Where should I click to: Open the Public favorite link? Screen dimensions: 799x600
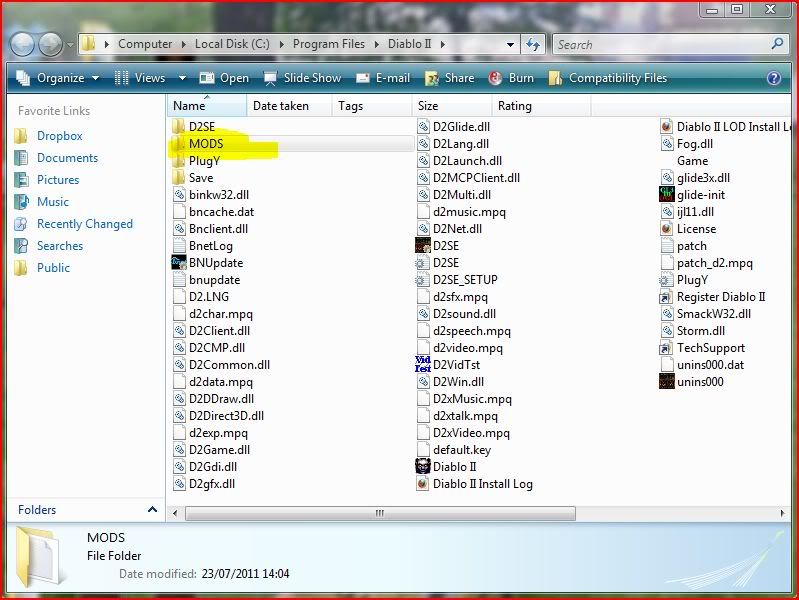(54, 268)
